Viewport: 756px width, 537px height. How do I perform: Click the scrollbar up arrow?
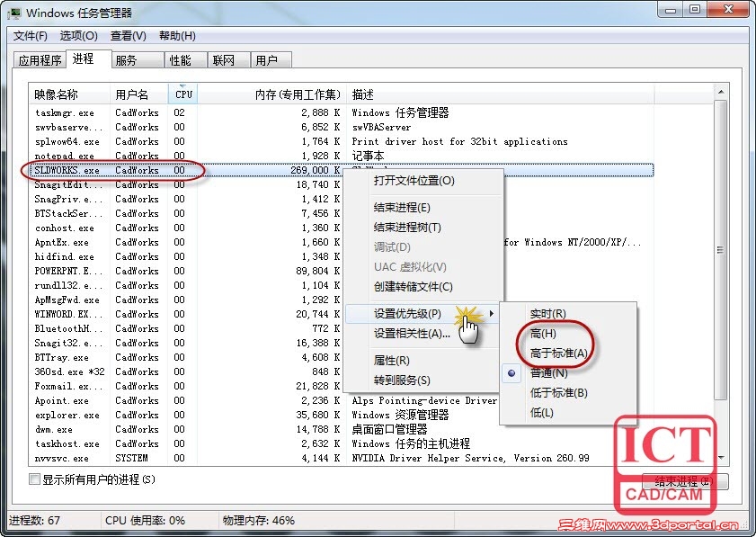720,92
